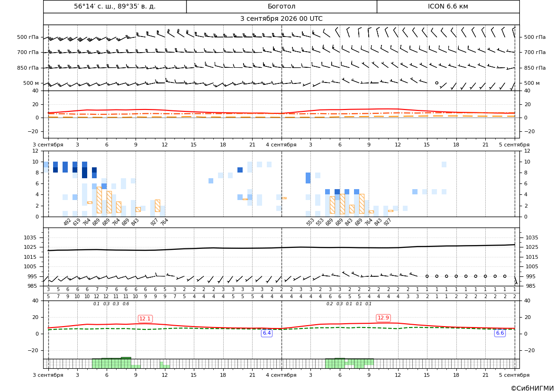Click the forecast date header 3 сентября 2026 00 UTC
The height and width of the screenshot is (392, 554).
click(281, 19)
